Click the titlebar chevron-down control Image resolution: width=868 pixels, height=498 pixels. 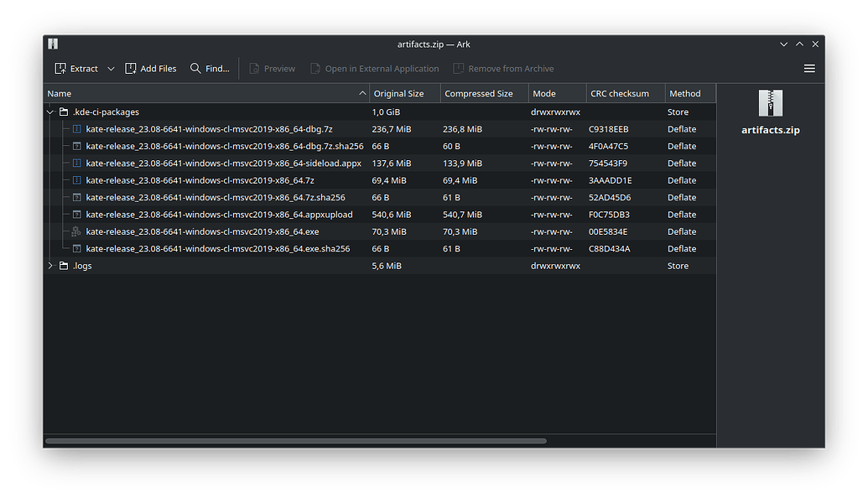[783, 44]
